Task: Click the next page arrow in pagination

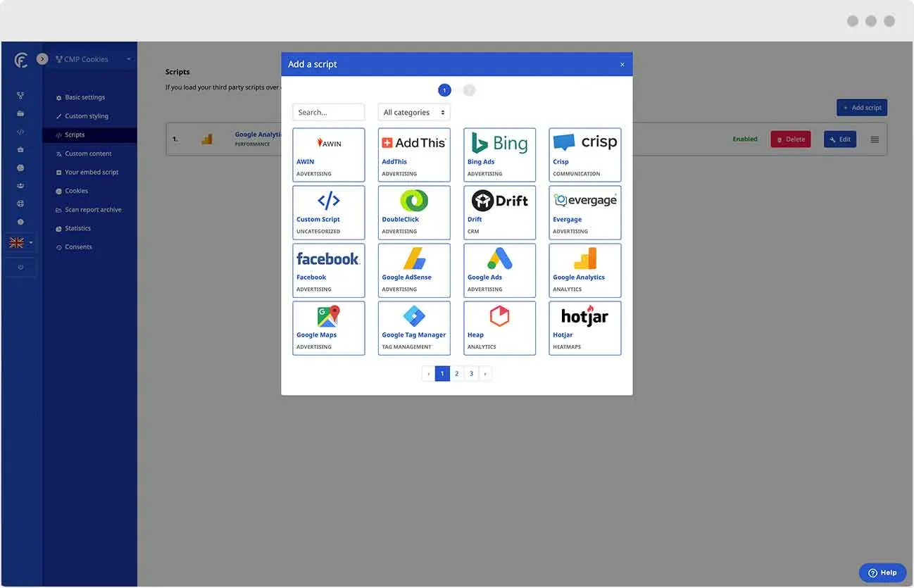Action: pos(484,374)
